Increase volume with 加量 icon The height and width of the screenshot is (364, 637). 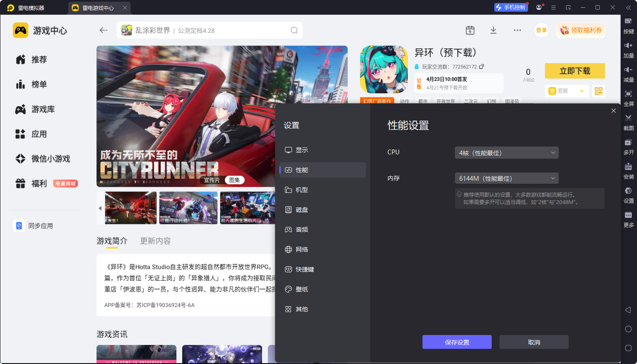[628, 50]
